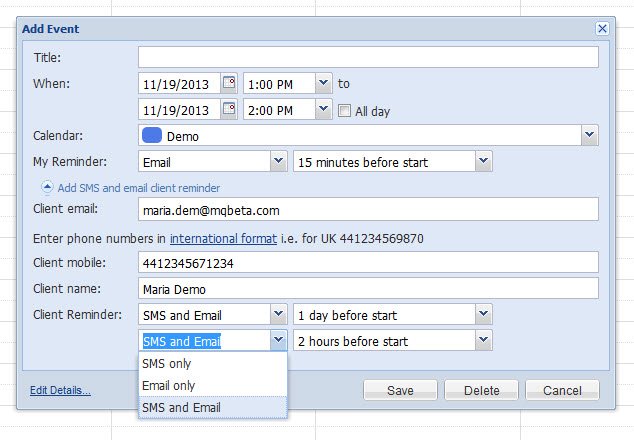Click the Delete button
634x440 pixels.
(x=481, y=390)
